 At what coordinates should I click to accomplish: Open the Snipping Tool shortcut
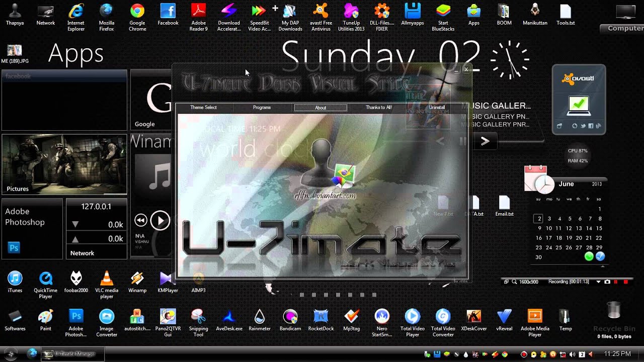[199, 323]
